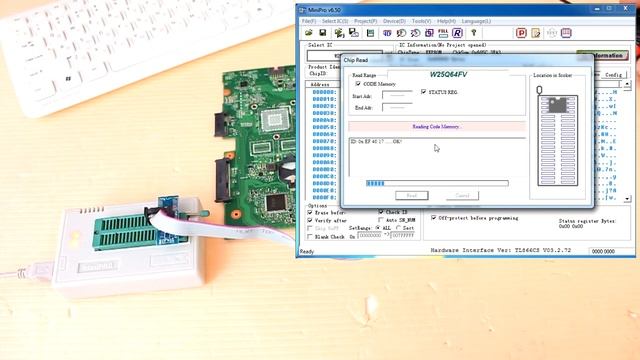Click the second magnifier toolbar icon
640x360 pixels.
coord(415,33)
